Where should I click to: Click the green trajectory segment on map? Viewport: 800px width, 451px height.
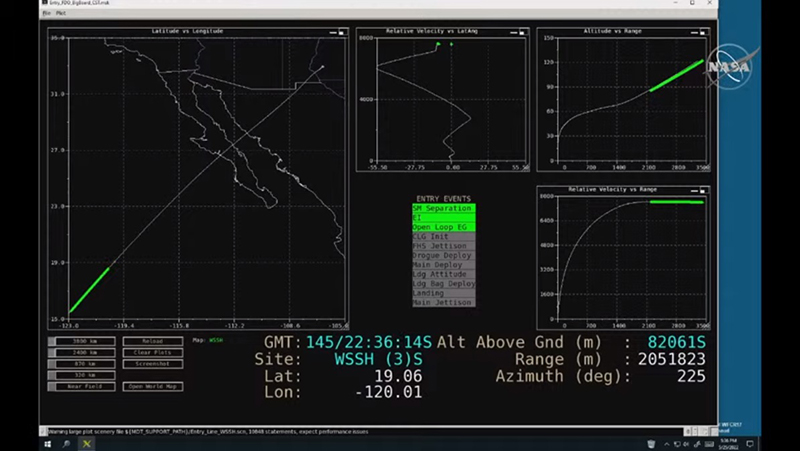click(x=89, y=290)
